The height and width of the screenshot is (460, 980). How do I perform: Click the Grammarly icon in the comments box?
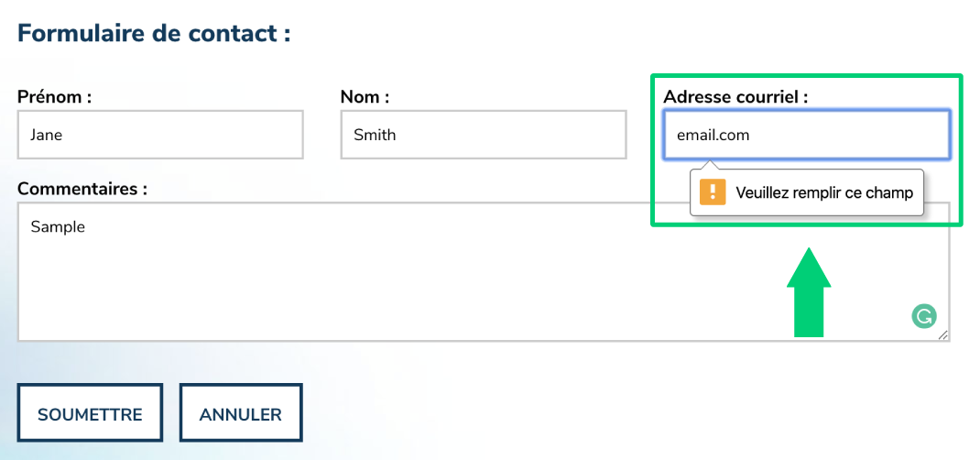pyautogui.click(x=924, y=316)
